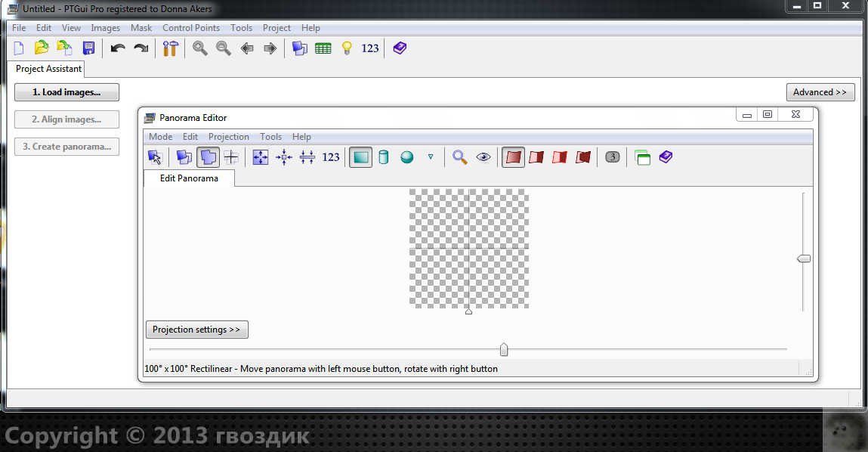
Task: Click the undo arrow in main toolbar
Action: [118, 48]
